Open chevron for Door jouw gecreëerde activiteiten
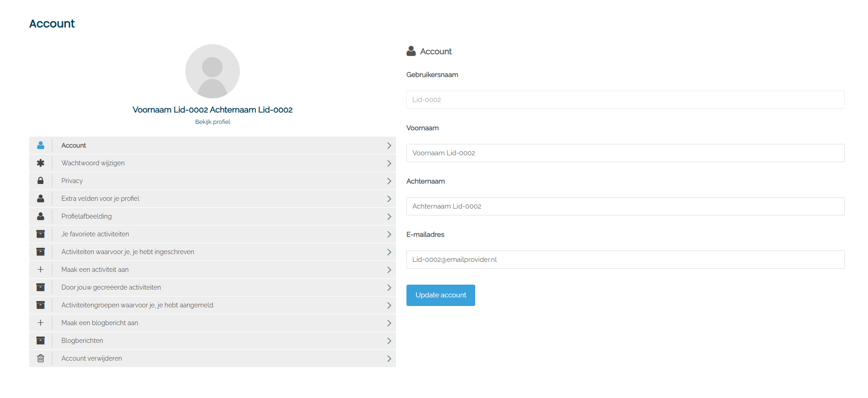868x398 pixels. pyautogui.click(x=389, y=287)
